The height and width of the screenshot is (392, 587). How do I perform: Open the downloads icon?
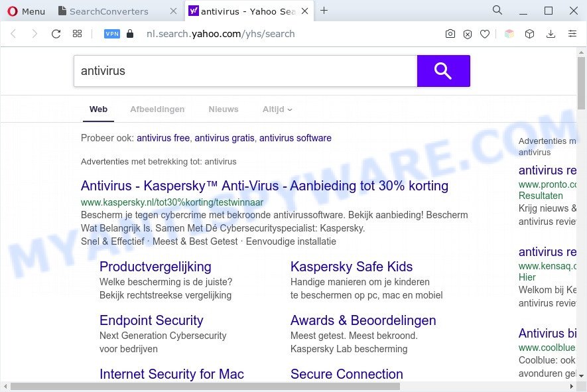[x=551, y=34]
